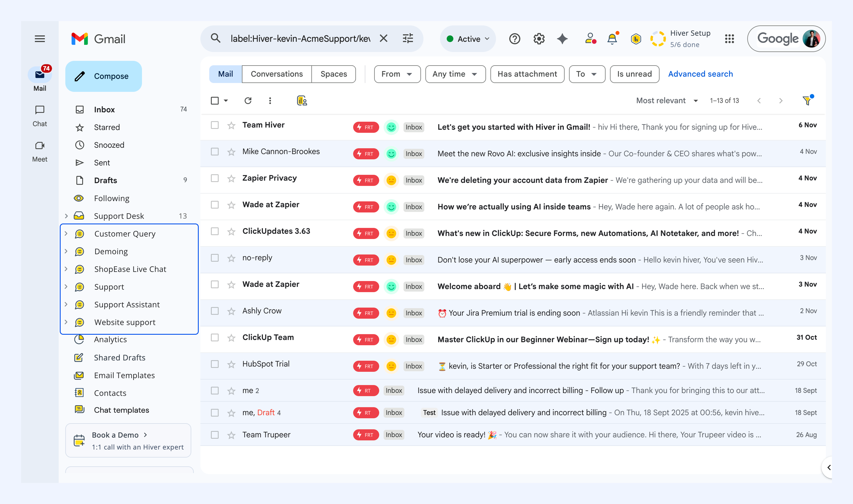853x504 pixels.
Task: Open the Google account avatar
Action: [x=811, y=39]
